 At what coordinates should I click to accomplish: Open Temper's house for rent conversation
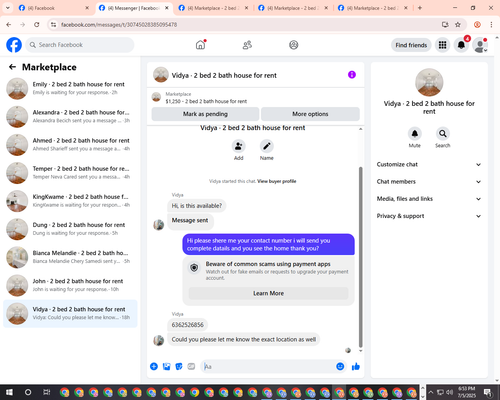[70, 173]
